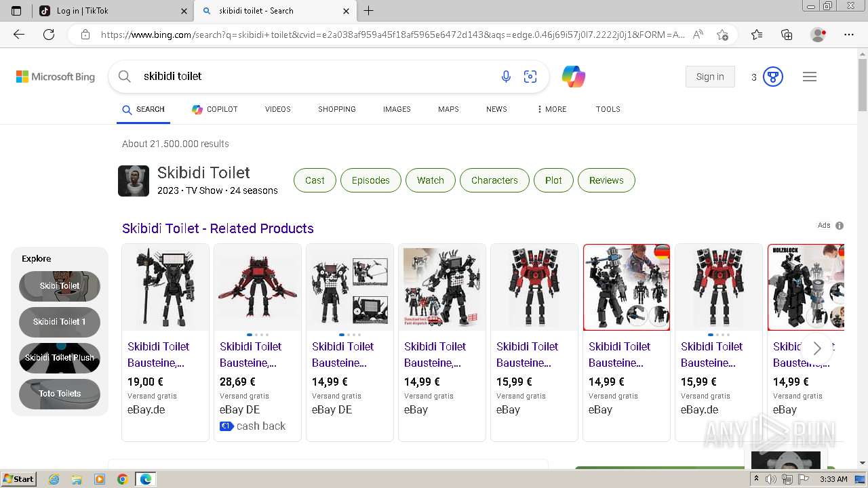This screenshot has width=868, height=488.
Task: Open Microsoft Rewards medal icon
Action: [x=773, y=77]
